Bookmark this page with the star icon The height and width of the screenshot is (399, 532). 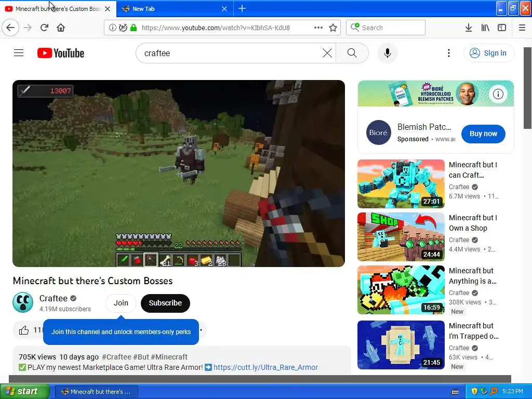pyautogui.click(x=333, y=28)
